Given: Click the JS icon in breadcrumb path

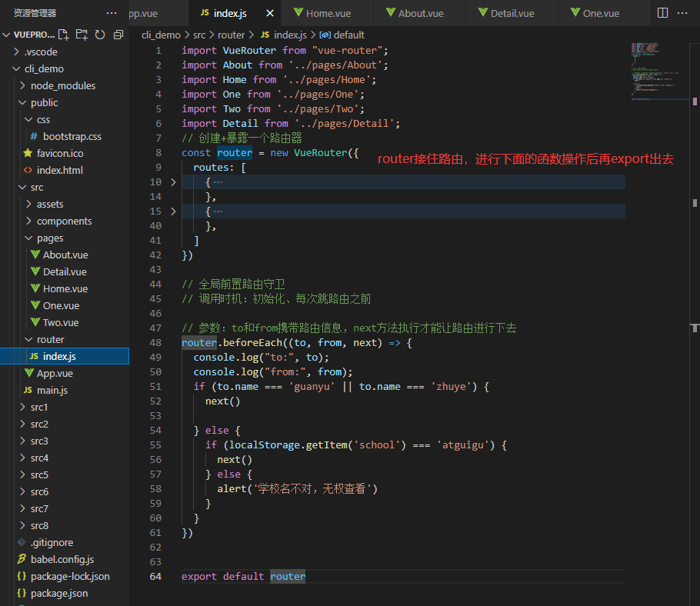Looking at the screenshot, I should (x=265, y=35).
